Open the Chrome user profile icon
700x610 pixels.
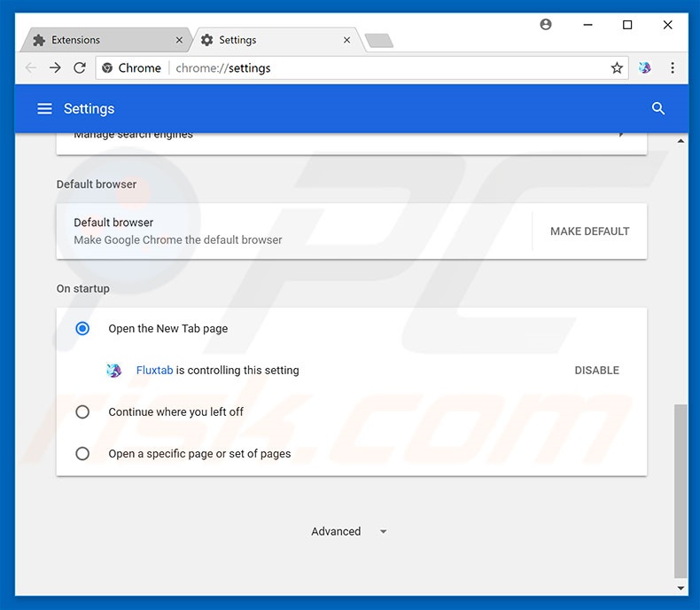coord(546,25)
